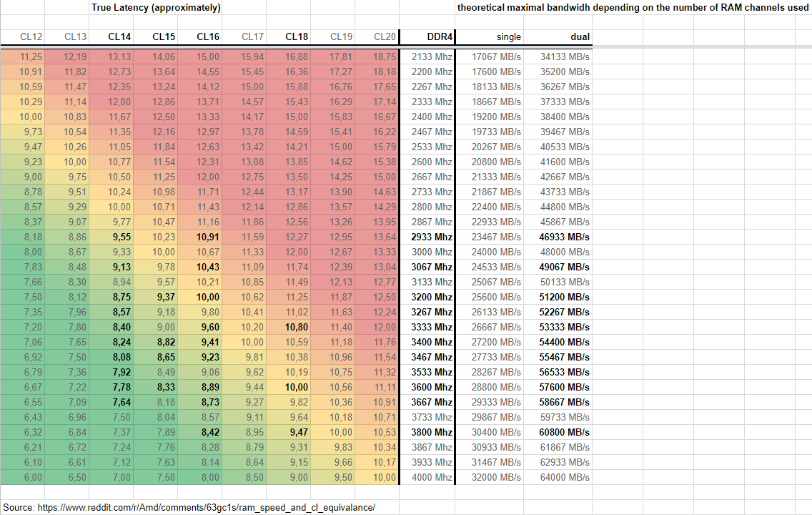This screenshot has height=515, width=812.
Task: Click the bold 3200 Mhz cell
Action: click(x=427, y=297)
